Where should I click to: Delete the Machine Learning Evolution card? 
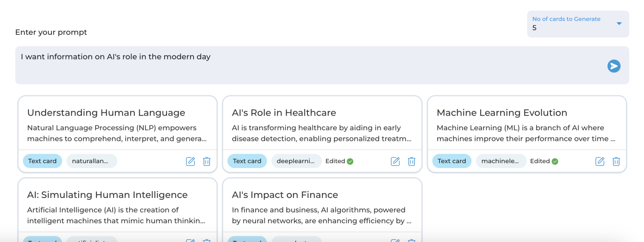pyautogui.click(x=616, y=161)
